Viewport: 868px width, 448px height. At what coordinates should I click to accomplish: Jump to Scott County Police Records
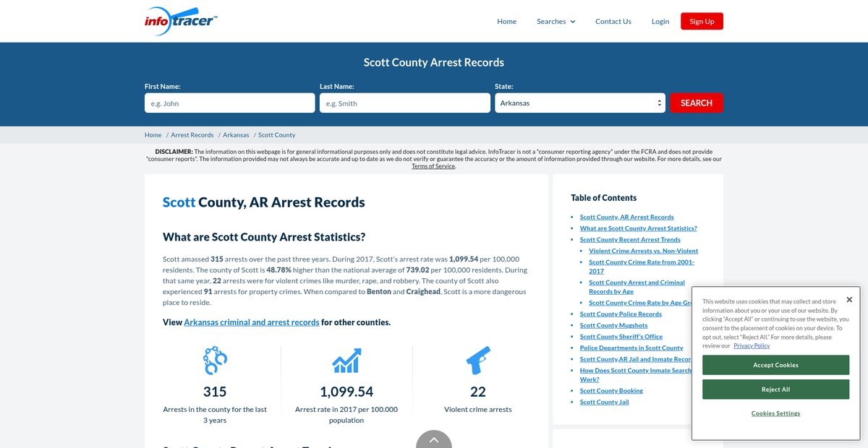tap(621, 314)
